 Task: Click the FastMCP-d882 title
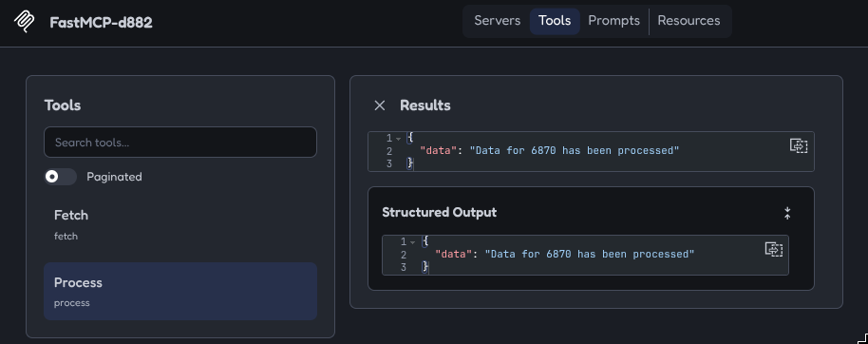point(101,23)
